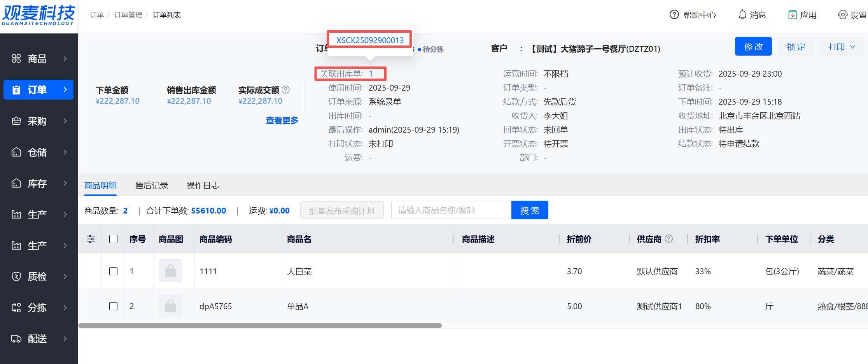Screen dimensions: 868x364
Task: Click the product image placeholder for 单品A
Action: coord(170,306)
